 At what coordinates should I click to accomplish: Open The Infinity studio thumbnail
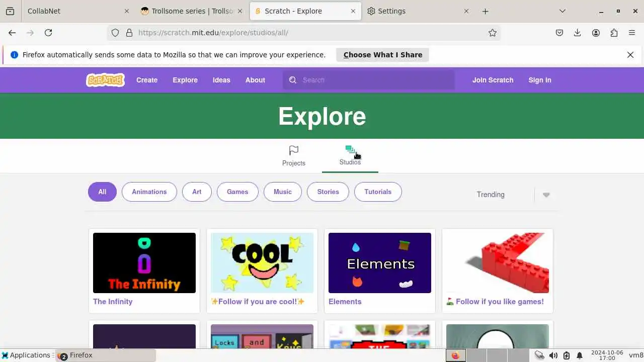point(144,263)
